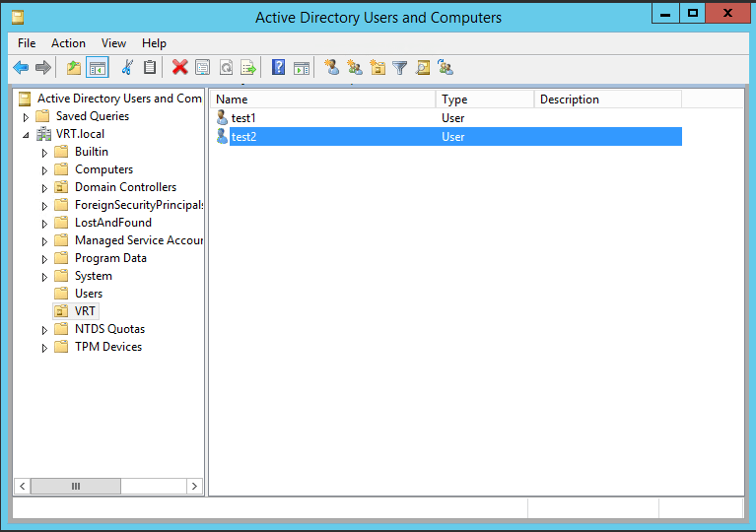This screenshot has width=756, height=532.
Task: Click the root Active Directory snap-in icon
Action: pos(25,99)
